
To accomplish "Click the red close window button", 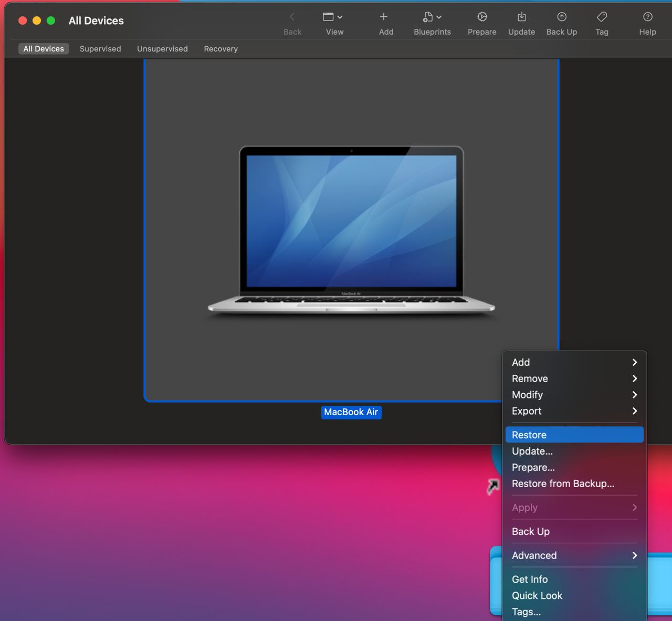I will click(23, 20).
